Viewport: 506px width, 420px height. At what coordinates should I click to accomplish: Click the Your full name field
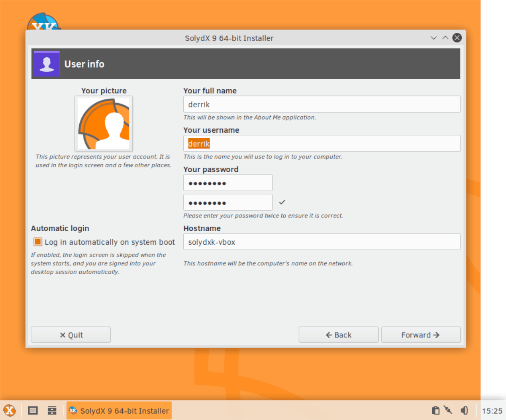coord(322,104)
